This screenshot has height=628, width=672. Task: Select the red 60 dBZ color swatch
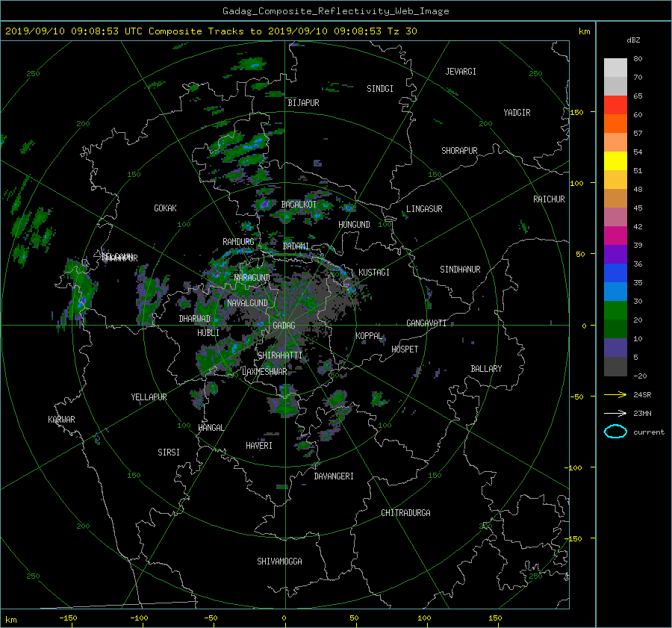tap(615, 105)
